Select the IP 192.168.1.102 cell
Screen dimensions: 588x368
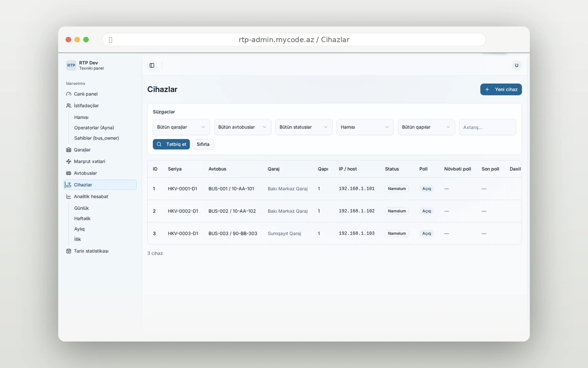[357, 211]
